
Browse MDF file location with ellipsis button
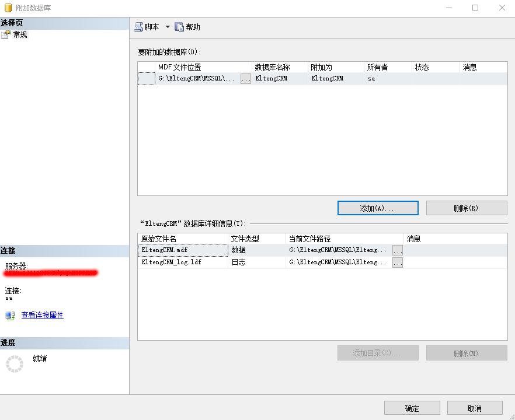[x=246, y=79]
